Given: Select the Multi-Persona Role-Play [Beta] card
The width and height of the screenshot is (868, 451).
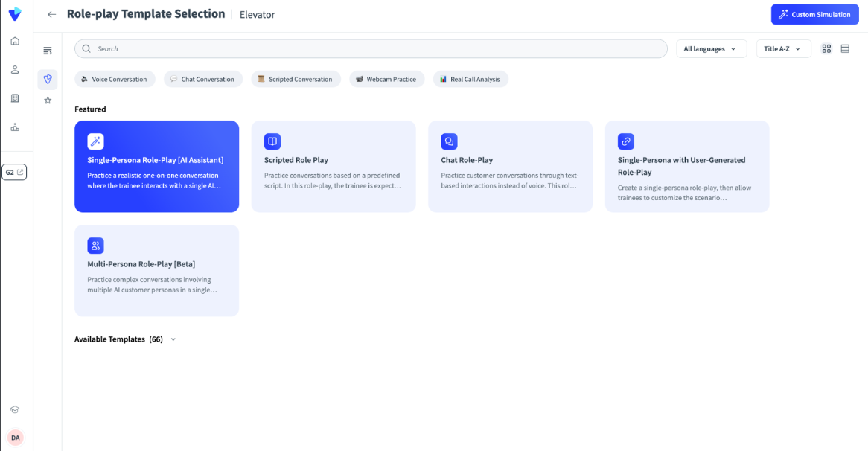Looking at the screenshot, I should click(x=156, y=270).
